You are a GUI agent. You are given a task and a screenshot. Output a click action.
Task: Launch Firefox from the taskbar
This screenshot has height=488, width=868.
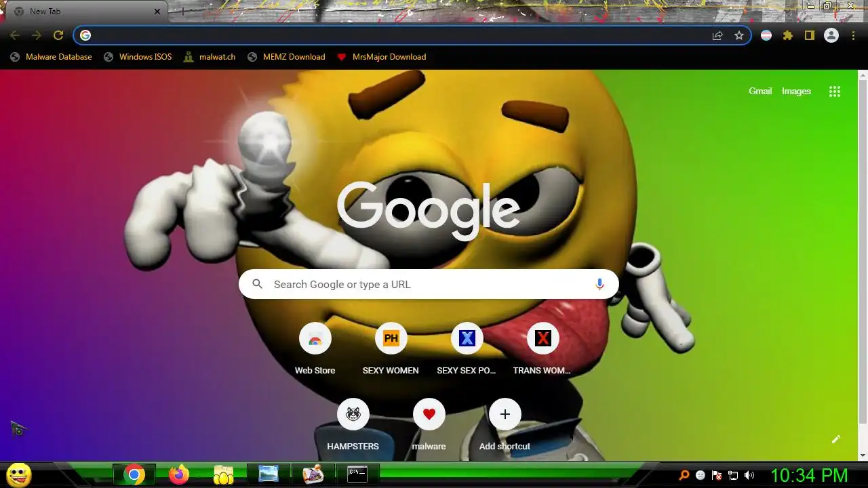[x=179, y=475]
